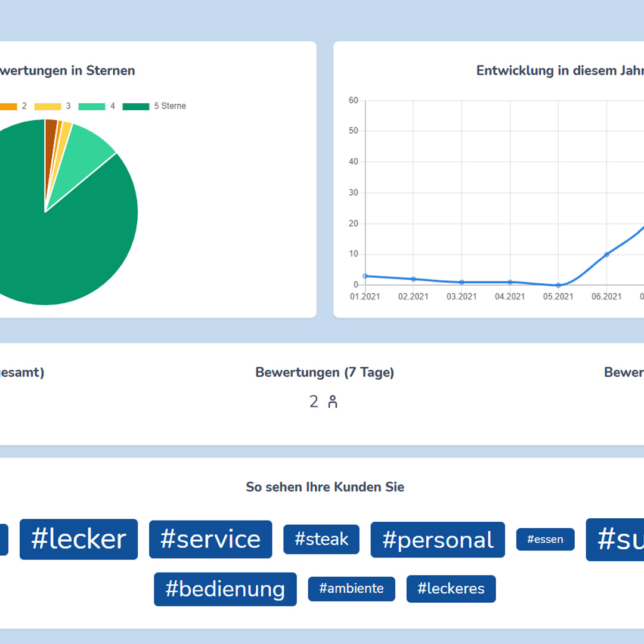Screen dimensions: 644x644
Task: Select the #ambiente hashtag tag
Action: pyautogui.click(x=351, y=589)
